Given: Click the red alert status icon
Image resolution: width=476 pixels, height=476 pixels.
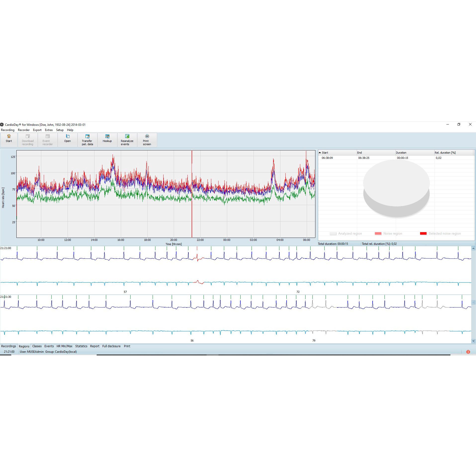Looking at the screenshot, I should (468, 352).
